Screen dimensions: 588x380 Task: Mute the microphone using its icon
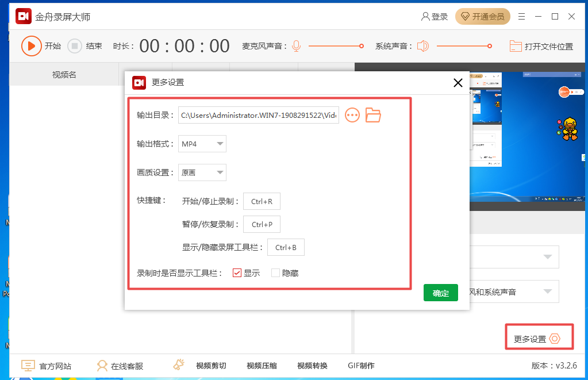(x=296, y=46)
